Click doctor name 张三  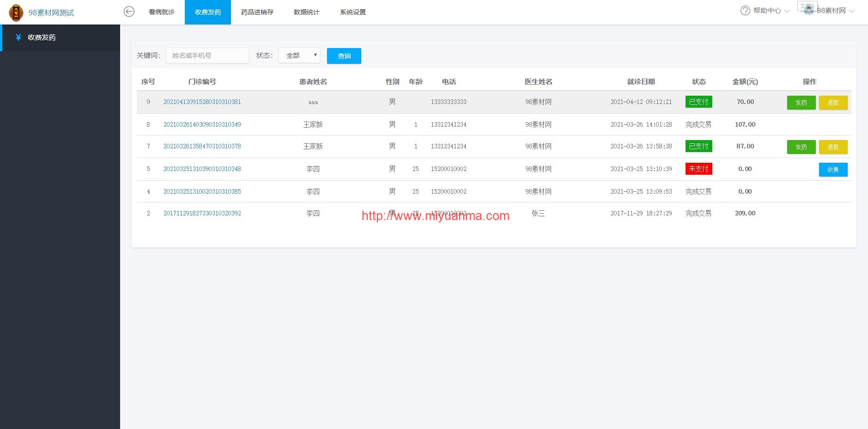(539, 213)
